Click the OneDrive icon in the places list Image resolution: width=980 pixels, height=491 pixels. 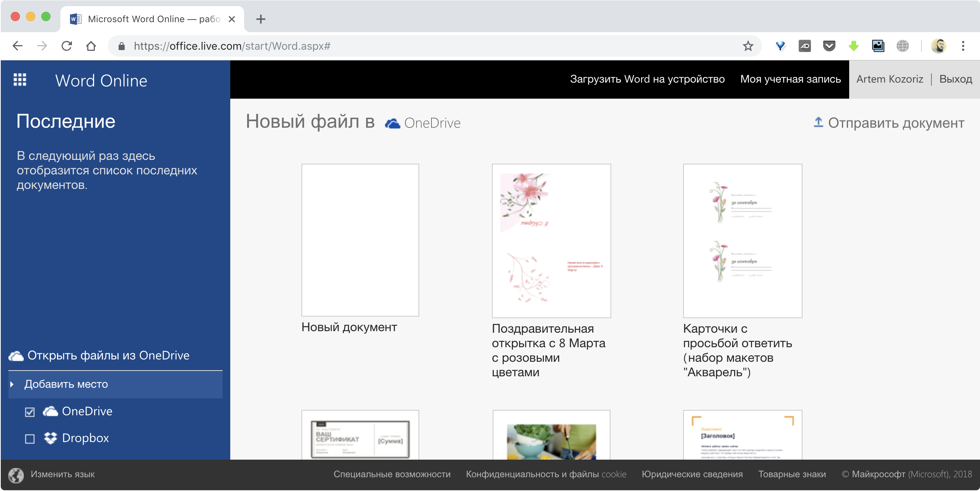pos(50,411)
